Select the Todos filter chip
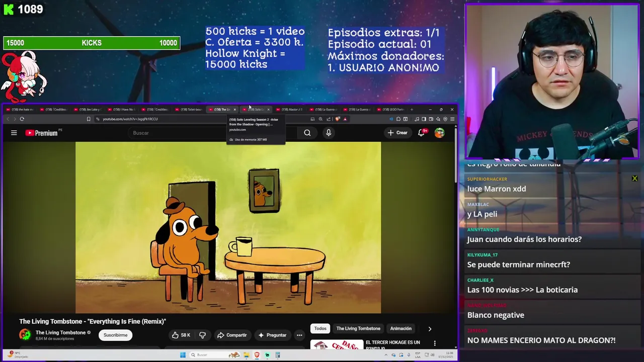This screenshot has height=362, width=644. tap(320, 329)
